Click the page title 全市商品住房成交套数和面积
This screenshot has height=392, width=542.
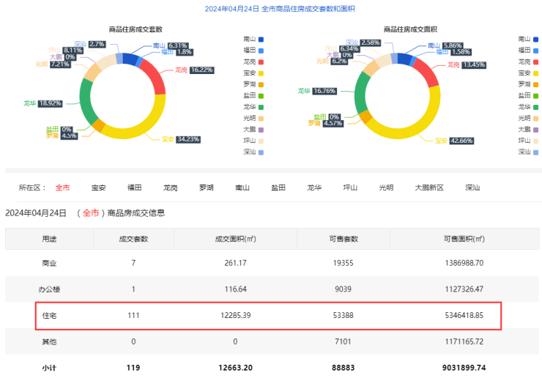tap(271, 9)
